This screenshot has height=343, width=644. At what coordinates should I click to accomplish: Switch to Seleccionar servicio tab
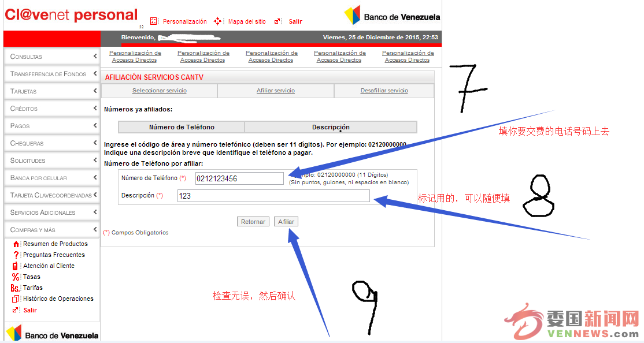[160, 91]
